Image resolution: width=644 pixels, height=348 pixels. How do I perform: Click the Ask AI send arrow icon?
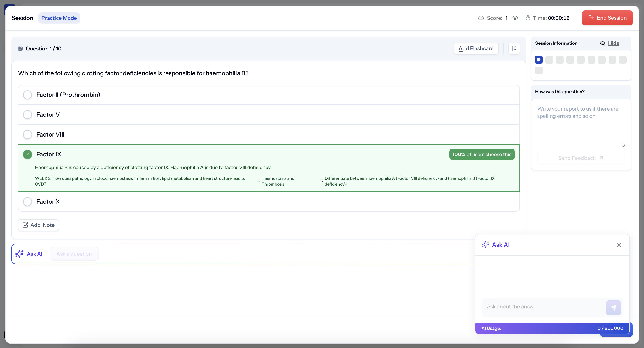(613, 307)
